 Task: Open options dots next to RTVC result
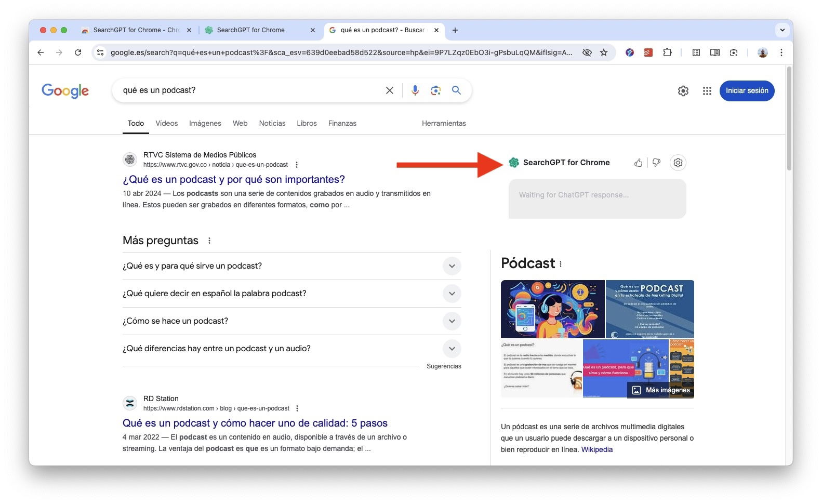pos(297,165)
